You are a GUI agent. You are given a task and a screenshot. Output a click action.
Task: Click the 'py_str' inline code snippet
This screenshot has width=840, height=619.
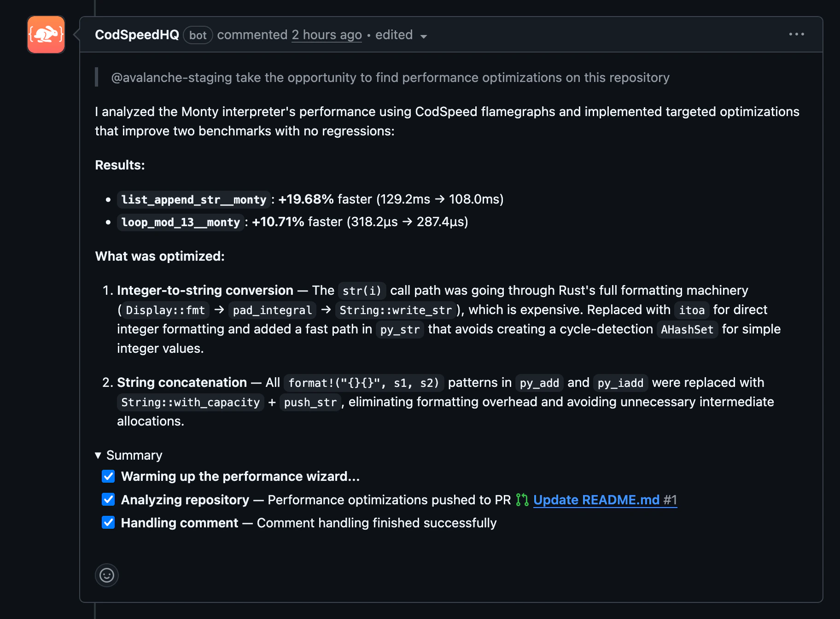pos(400,329)
